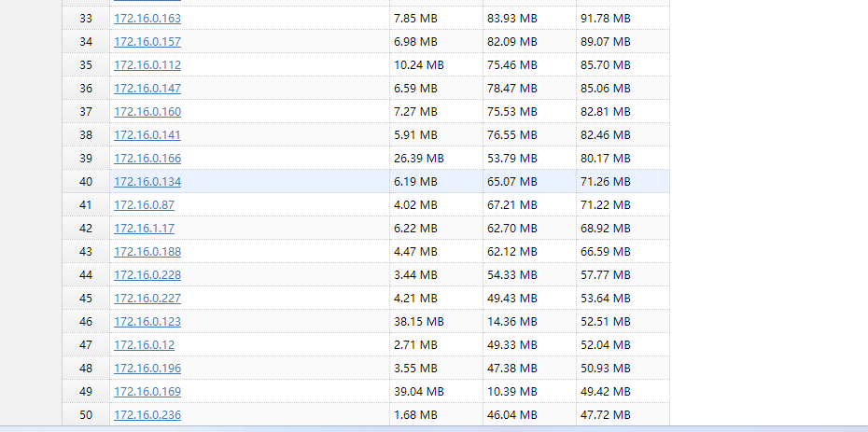Select row number 50 cell
This screenshot has width=868, height=432.
tap(86, 415)
